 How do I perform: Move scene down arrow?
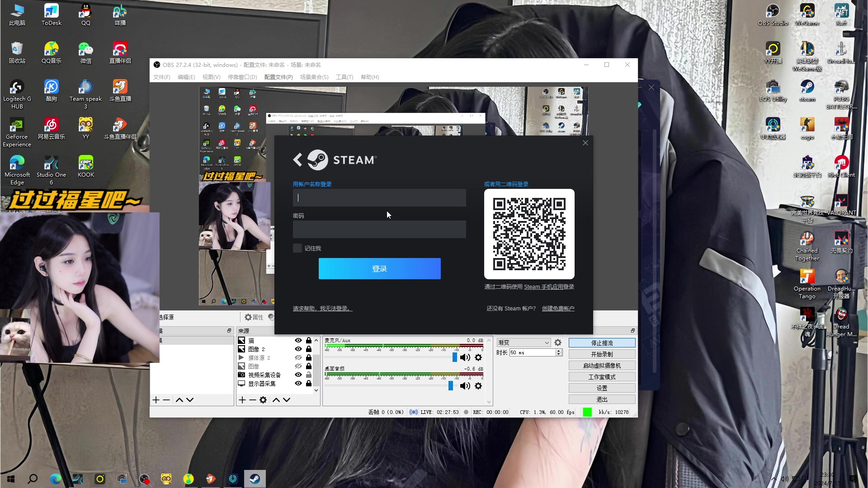[x=190, y=400]
